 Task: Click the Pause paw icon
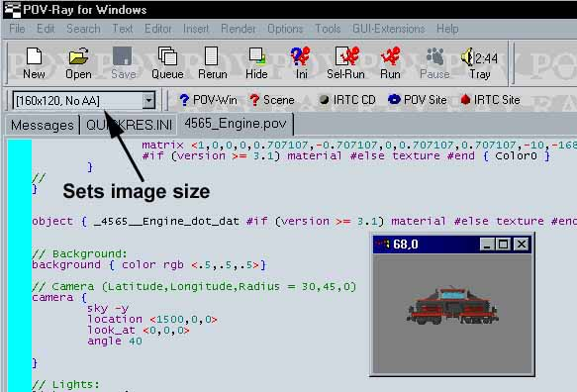coord(434,63)
